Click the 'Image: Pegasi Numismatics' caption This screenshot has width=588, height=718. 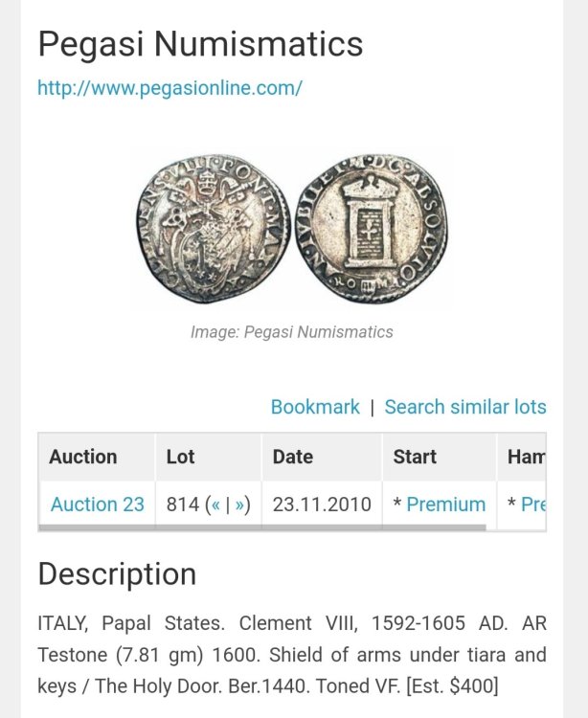pos(292,332)
